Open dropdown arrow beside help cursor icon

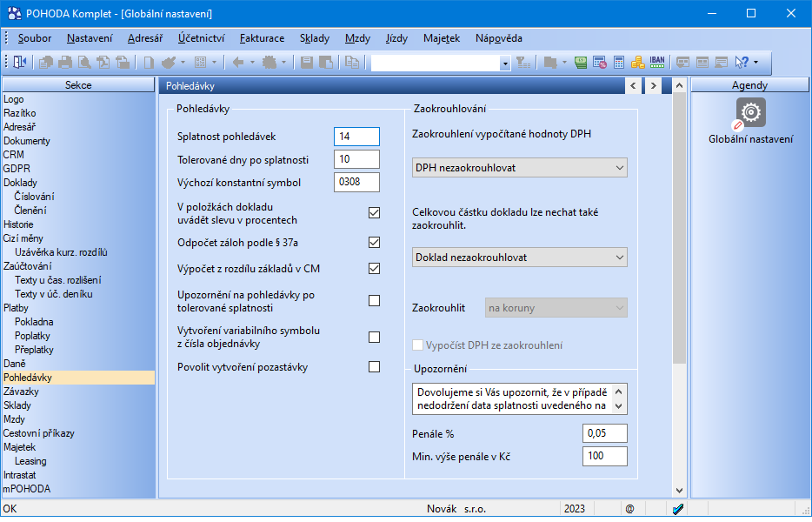756,63
